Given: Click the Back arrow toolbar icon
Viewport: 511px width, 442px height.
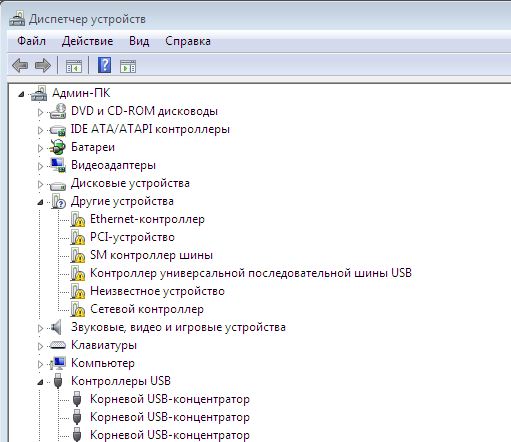Looking at the screenshot, I should tap(20, 66).
